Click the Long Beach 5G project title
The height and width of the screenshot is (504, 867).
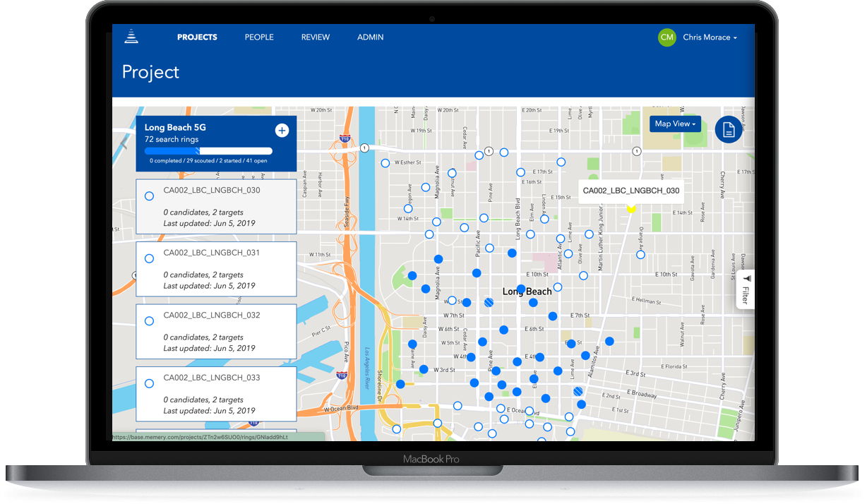point(175,128)
